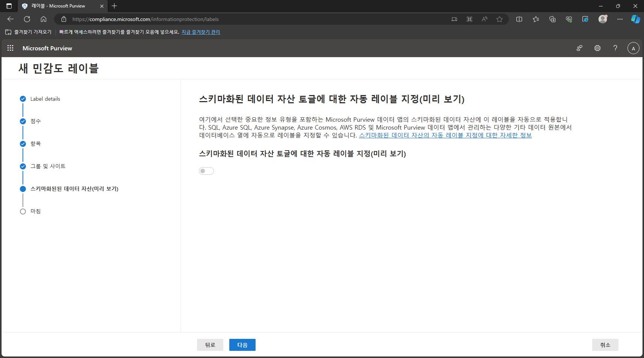Click the import favorites folder icon
Viewport: 644px width, 358px height.
(8, 32)
